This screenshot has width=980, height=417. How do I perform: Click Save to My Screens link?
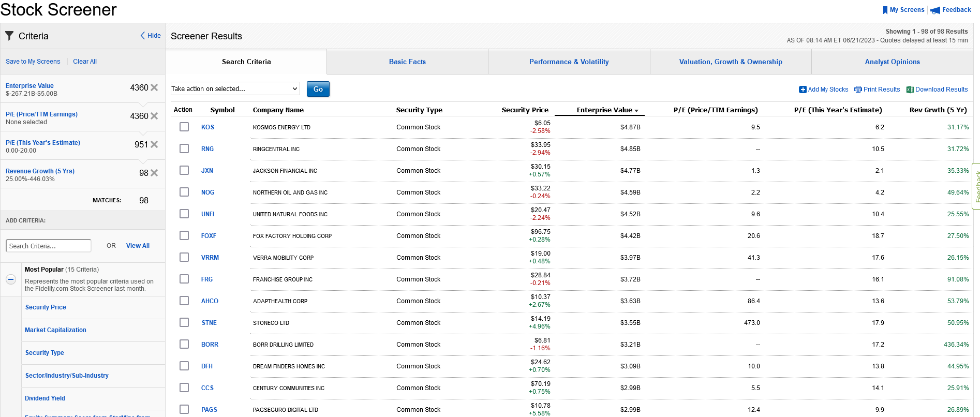tap(33, 62)
